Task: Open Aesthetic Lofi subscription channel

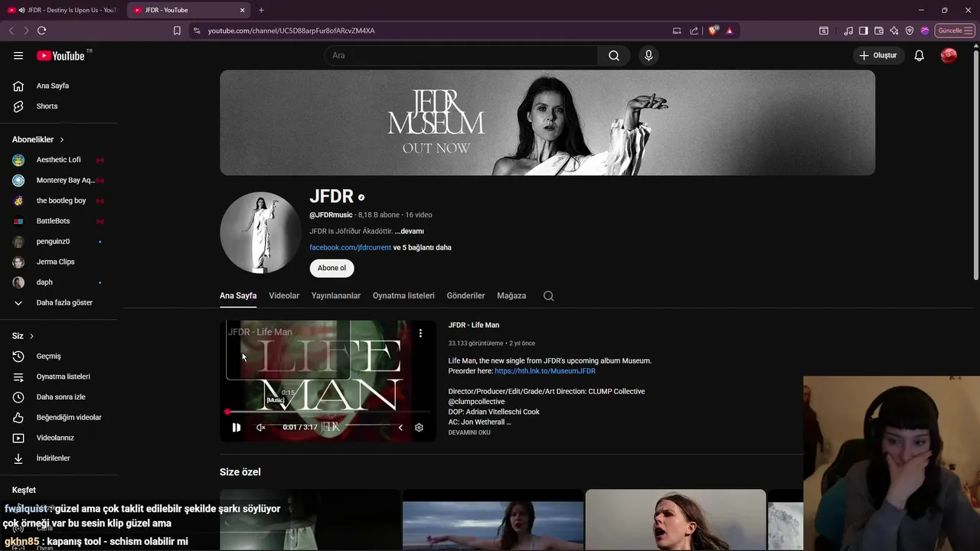Action: 59,160
